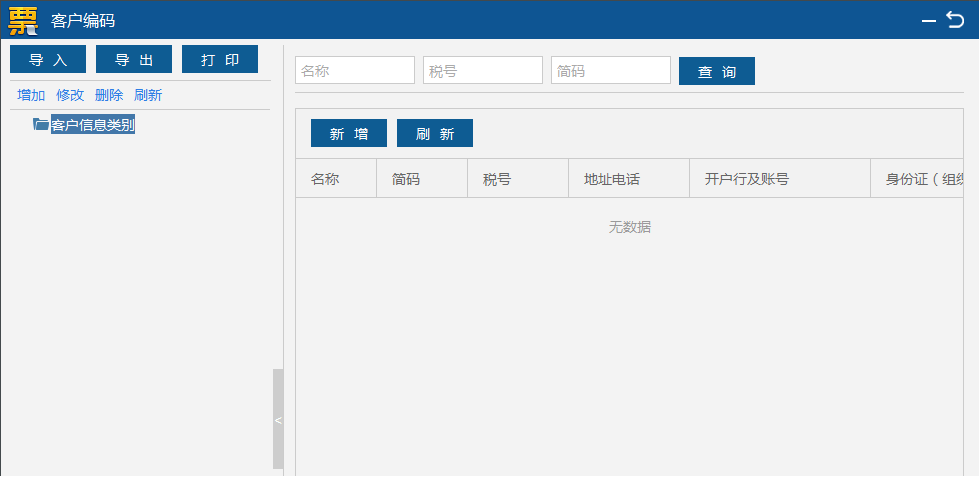Collapse the left panel with the < handle
979x478 pixels.
(x=278, y=419)
